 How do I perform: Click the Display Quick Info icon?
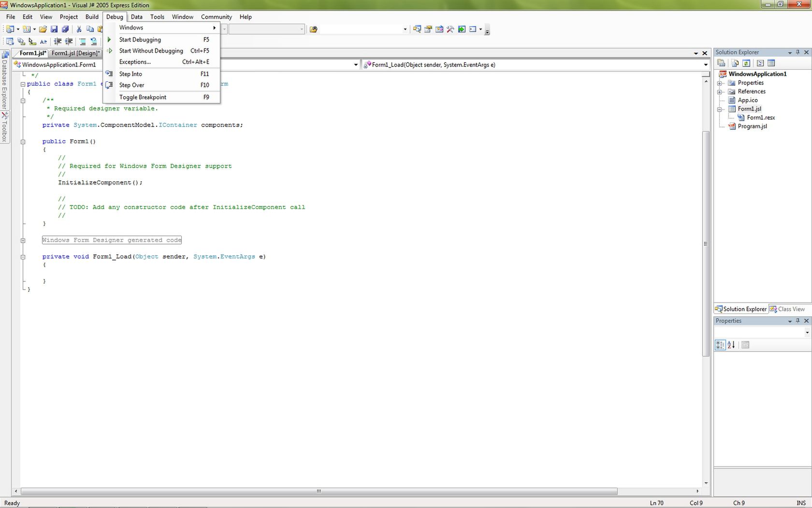click(x=32, y=42)
